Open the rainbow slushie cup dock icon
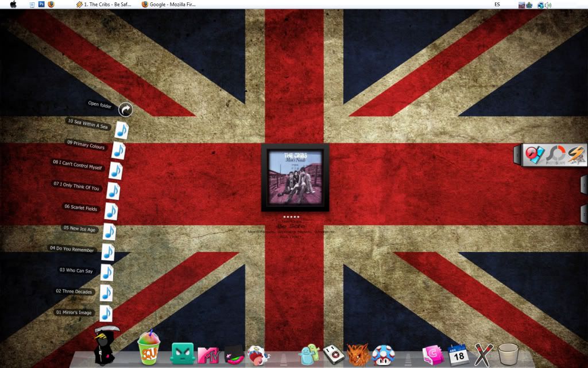Viewport: 588px width, 368px height. point(149,348)
